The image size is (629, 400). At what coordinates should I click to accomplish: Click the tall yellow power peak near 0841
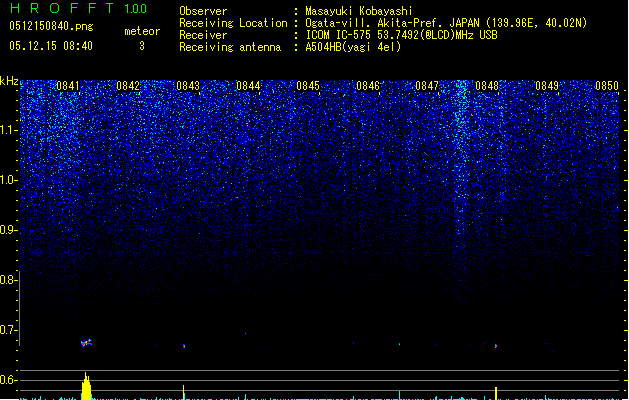coord(86,386)
